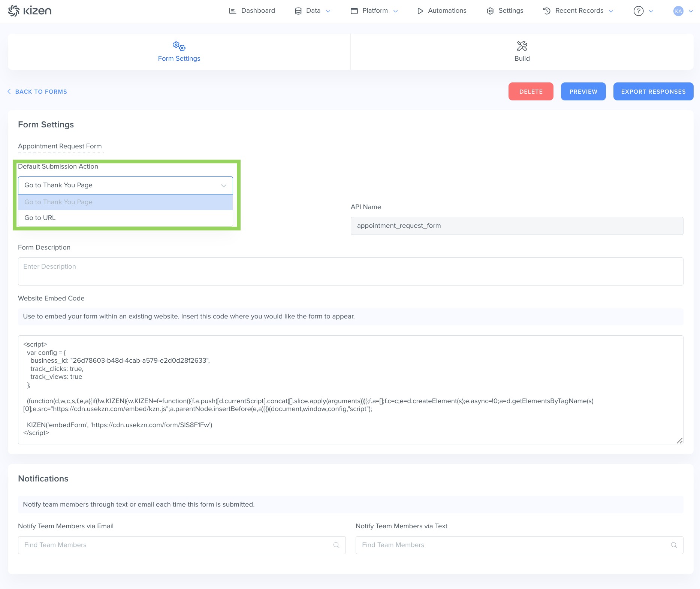Click the API Name label
Viewport: 700px width, 589px height.
pyautogui.click(x=366, y=207)
